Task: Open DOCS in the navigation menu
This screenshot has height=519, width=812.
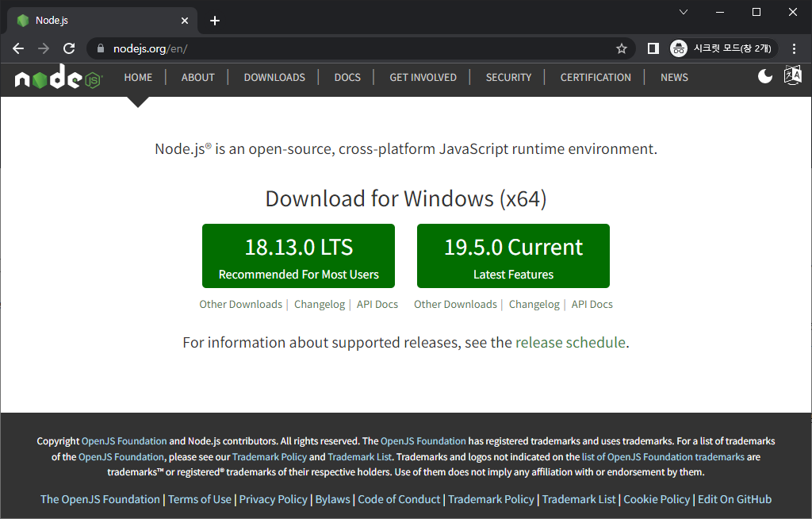Action: coord(347,77)
